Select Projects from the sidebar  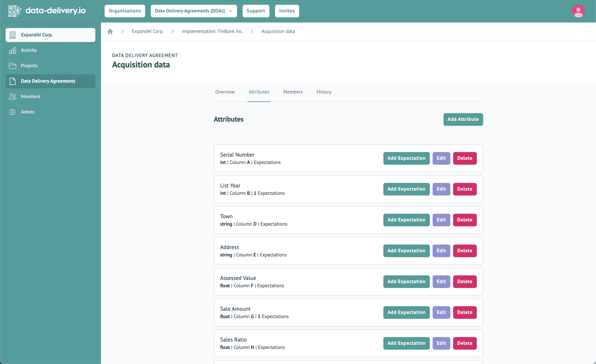29,66
